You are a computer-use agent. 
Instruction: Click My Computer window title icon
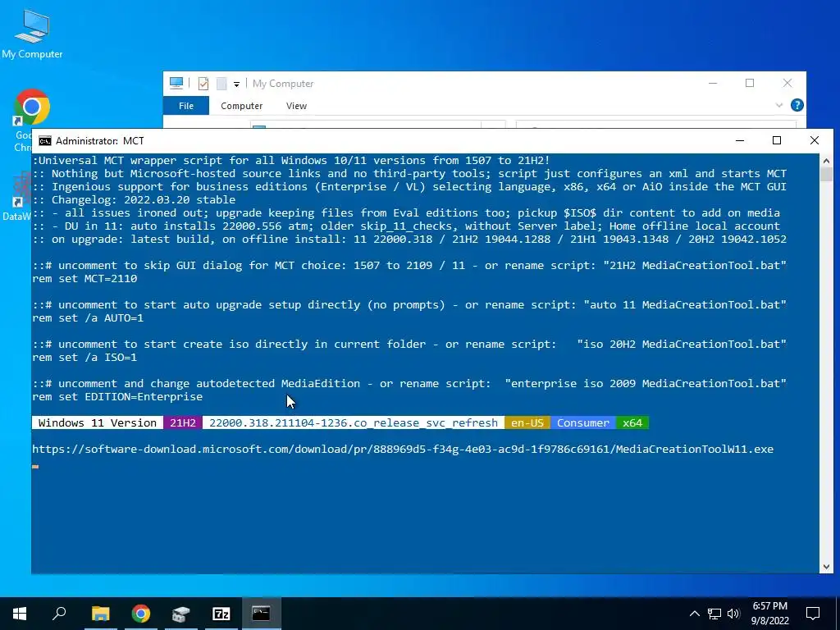(176, 83)
